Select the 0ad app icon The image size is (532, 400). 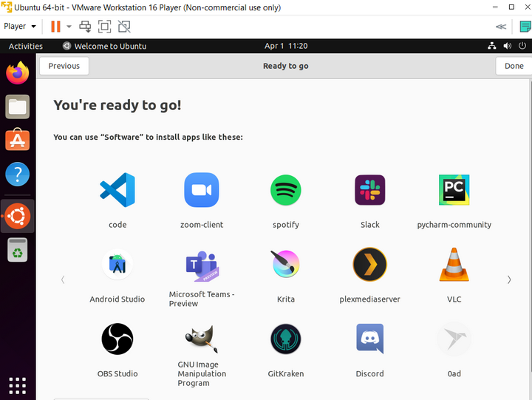(454, 339)
